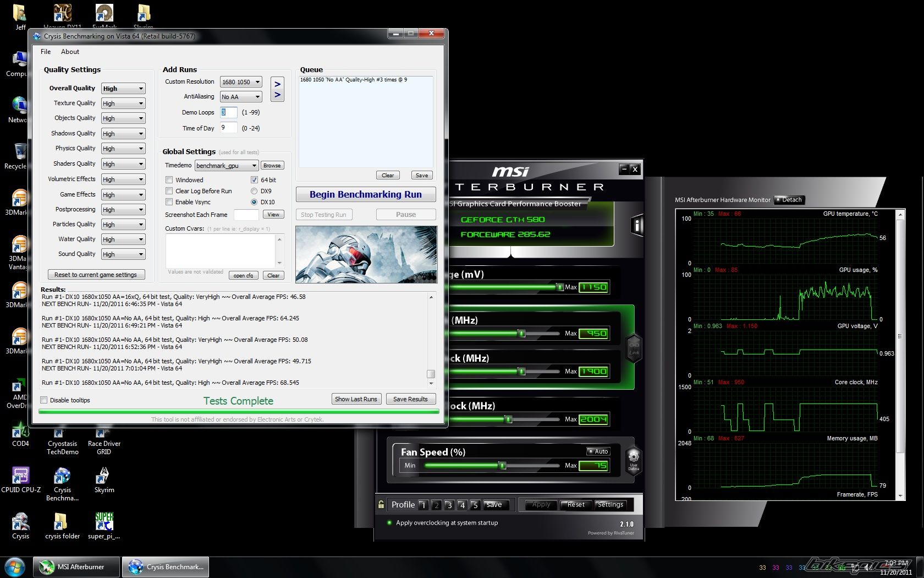Viewport: 924px width, 578px height.
Task: Click the 1900 MHz clock slider handle
Action: (x=521, y=372)
